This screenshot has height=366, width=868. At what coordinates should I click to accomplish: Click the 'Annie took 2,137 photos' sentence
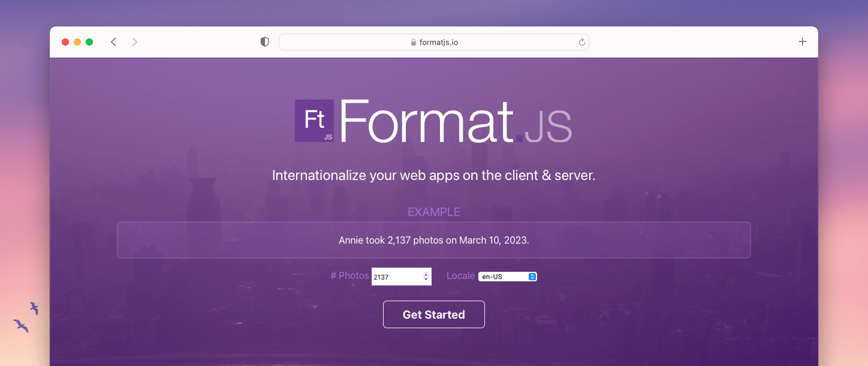434,240
